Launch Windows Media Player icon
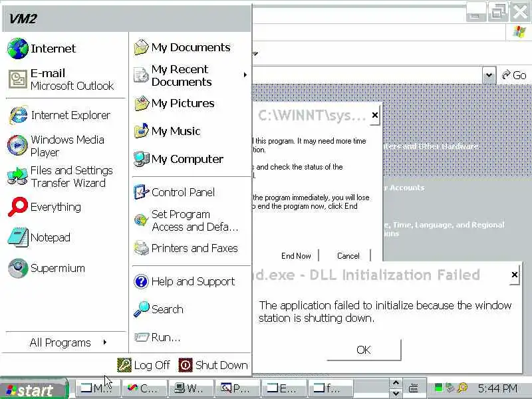Screen dimensions: 532x399 coord(17,145)
